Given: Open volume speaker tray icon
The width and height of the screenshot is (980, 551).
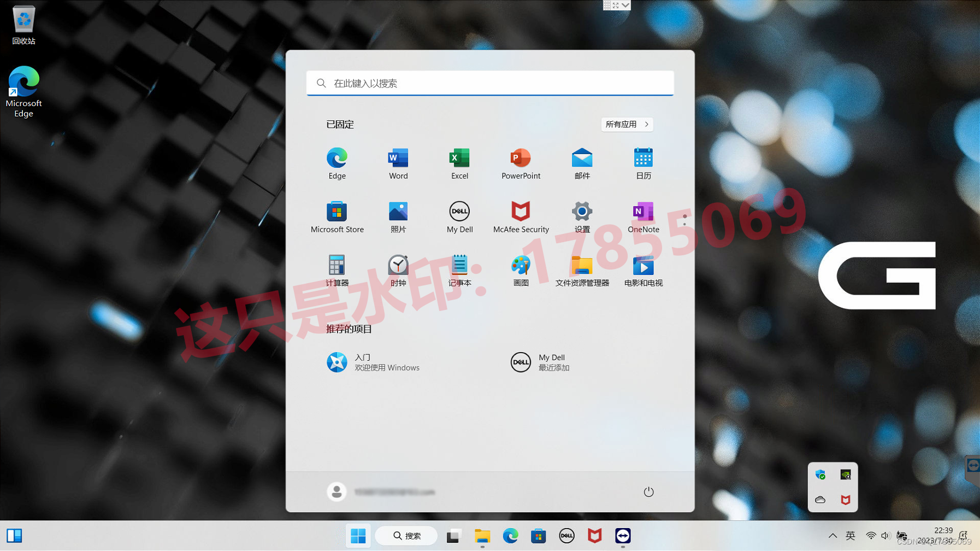Looking at the screenshot, I should click(x=885, y=536).
